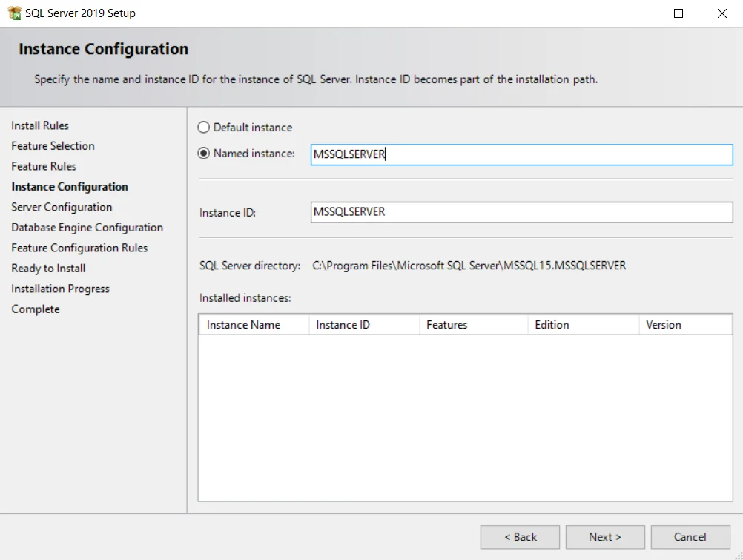
Task: Select the Named instance radio button
Action: tap(203, 153)
